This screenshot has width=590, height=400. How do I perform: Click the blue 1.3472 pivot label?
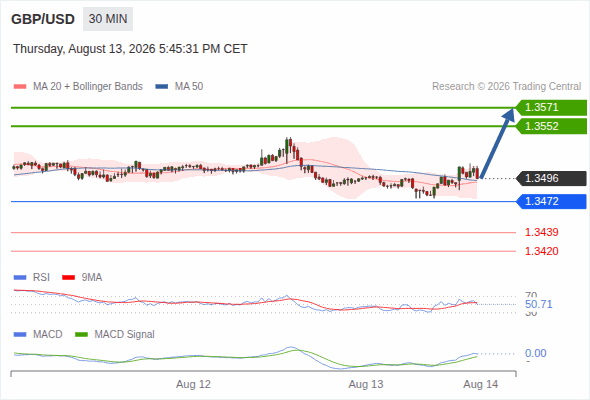pos(551,201)
